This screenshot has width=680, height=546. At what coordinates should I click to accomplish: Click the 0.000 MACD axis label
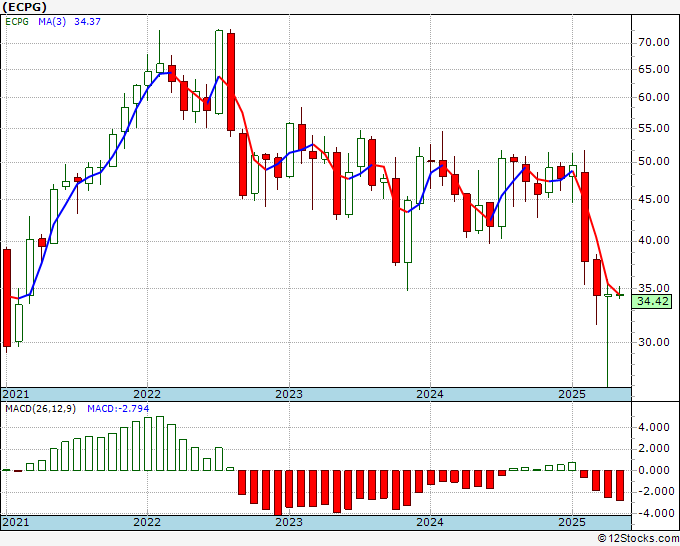click(654, 470)
